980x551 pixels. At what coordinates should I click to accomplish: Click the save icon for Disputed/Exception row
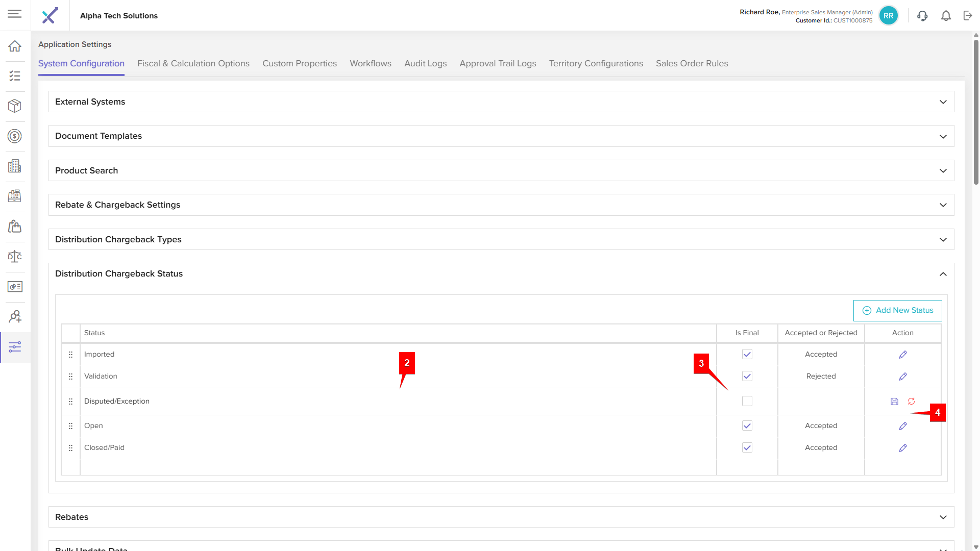[x=894, y=402]
